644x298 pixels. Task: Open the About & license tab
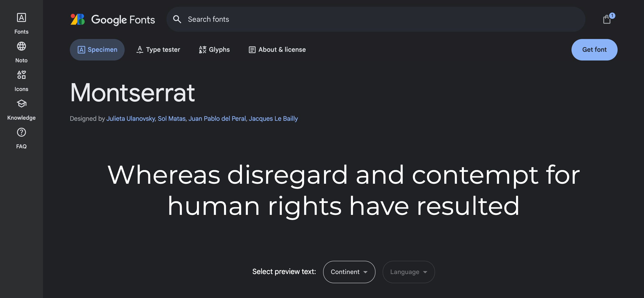click(x=277, y=50)
